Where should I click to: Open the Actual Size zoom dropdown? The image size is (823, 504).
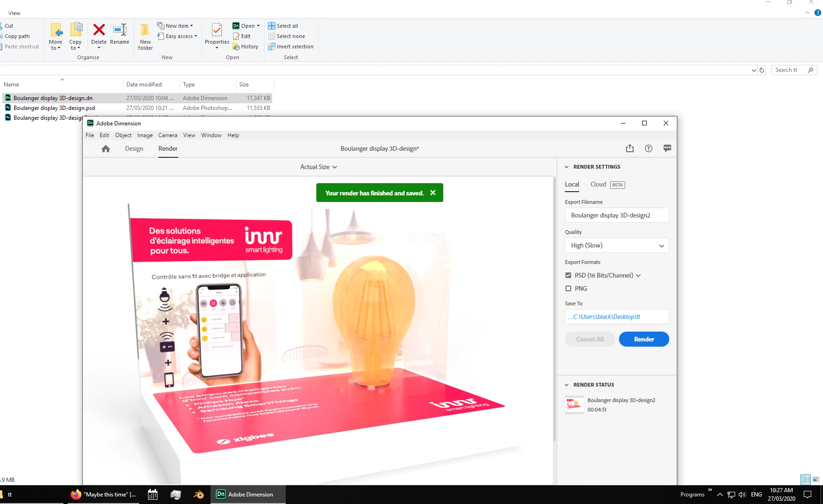tap(319, 167)
